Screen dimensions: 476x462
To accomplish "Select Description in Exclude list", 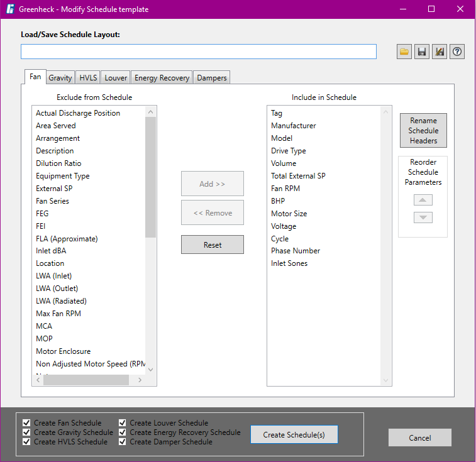I will click(x=55, y=151).
